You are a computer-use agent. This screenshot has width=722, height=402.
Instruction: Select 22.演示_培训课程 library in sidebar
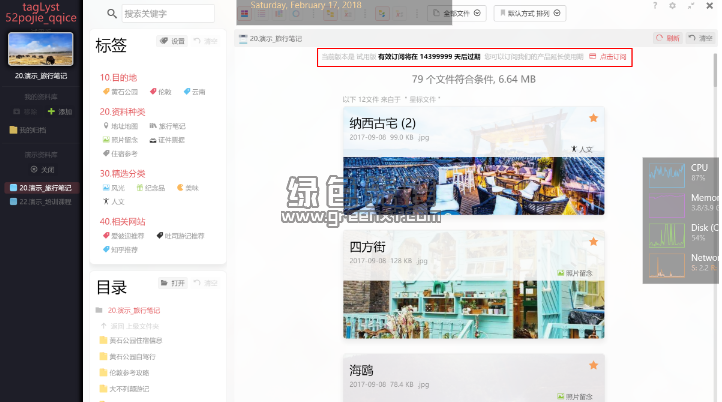[41, 202]
